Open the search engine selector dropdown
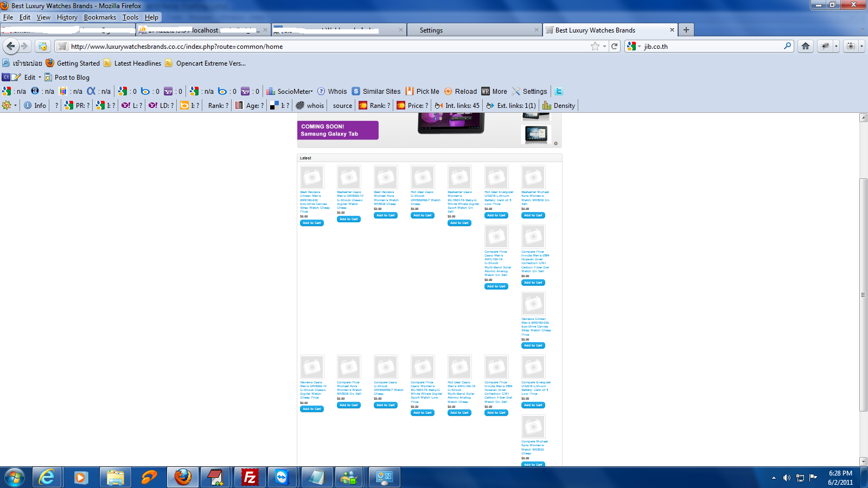Viewport: 868px width, 488px height. tap(634, 46)
